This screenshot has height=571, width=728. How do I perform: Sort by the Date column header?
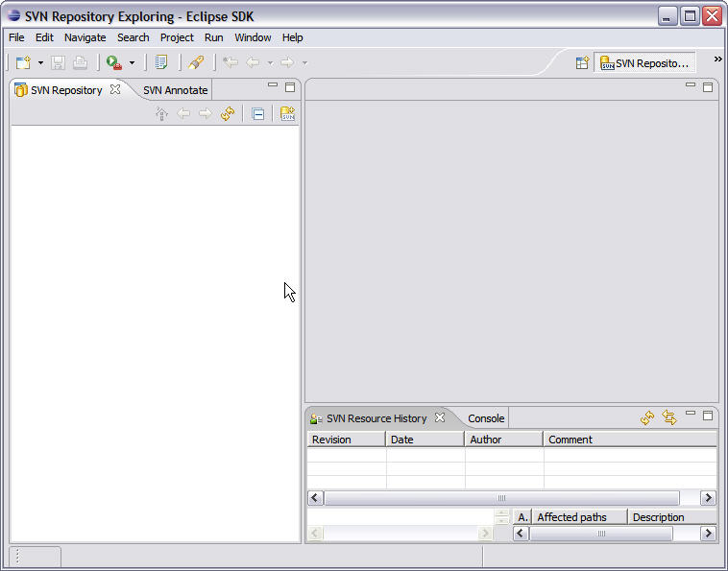425,440
